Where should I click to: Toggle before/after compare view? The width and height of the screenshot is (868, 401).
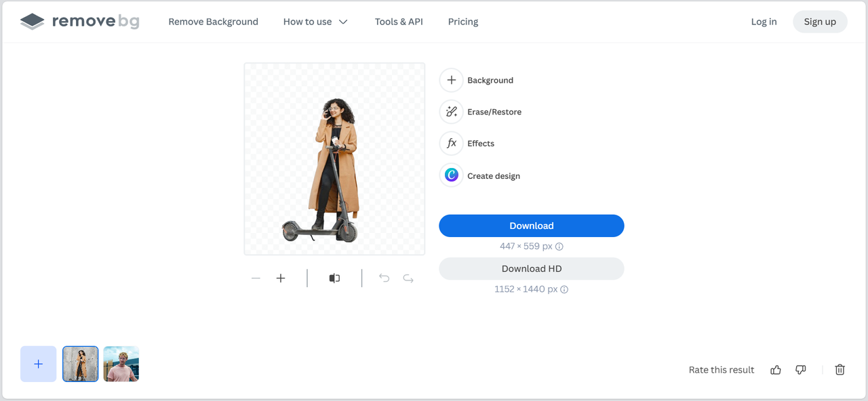tap(334, 278)
